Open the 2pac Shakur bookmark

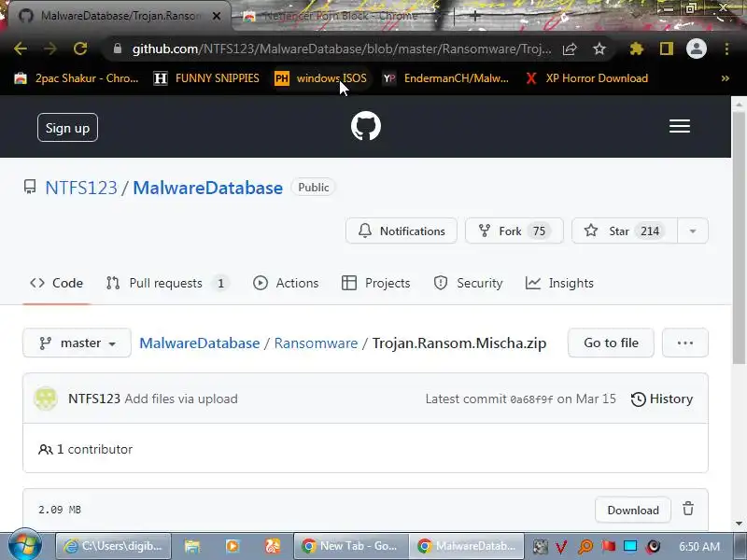(77, 78)
